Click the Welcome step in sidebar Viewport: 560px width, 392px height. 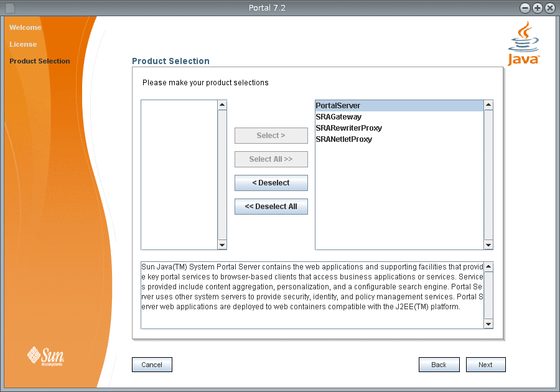pyautogui.click(x=26, y=27)
